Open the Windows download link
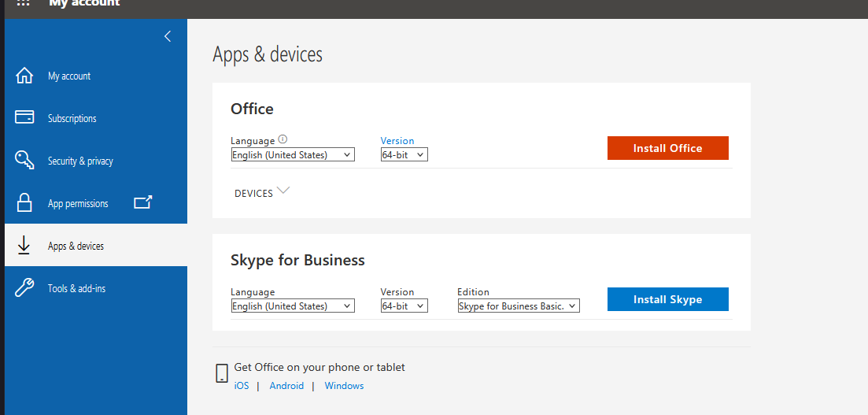The image size is (868, 415). [x=344, y=386]
